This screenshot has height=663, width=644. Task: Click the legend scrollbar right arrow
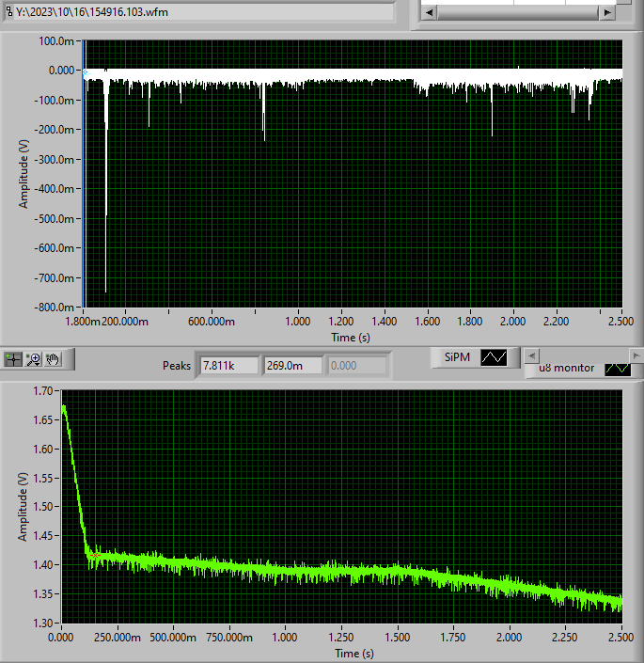point(636,355)
